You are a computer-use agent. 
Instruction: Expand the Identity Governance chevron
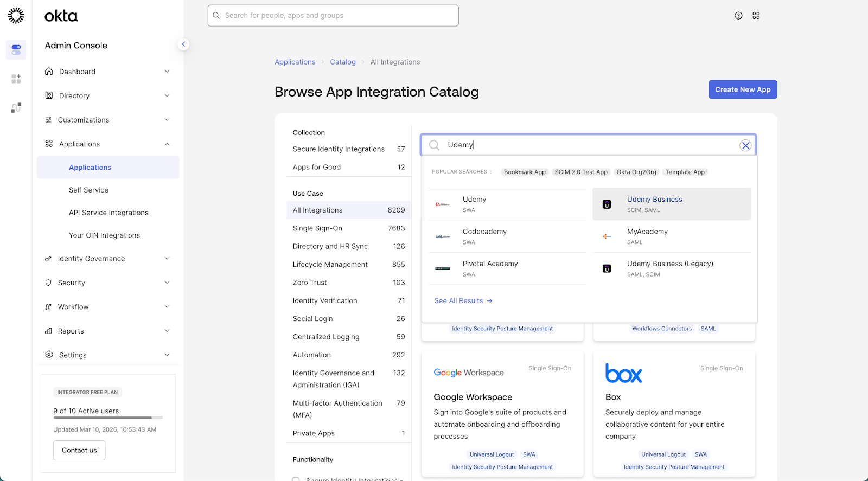(167, 259)
